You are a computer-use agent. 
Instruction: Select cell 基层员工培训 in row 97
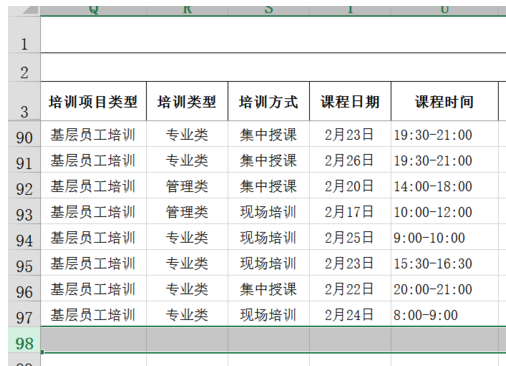click(x=93, y=314)
